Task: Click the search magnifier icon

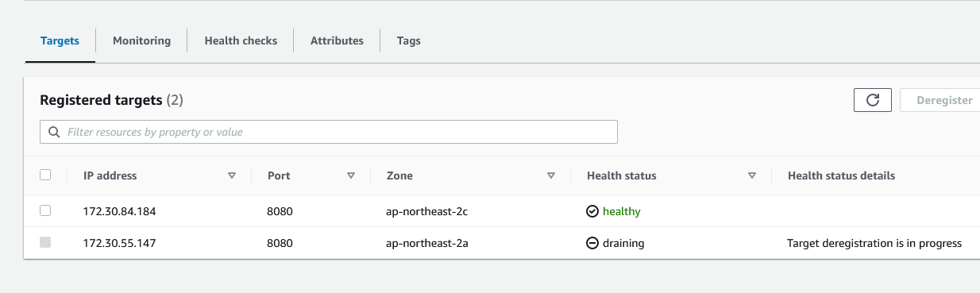Action: 54,132
